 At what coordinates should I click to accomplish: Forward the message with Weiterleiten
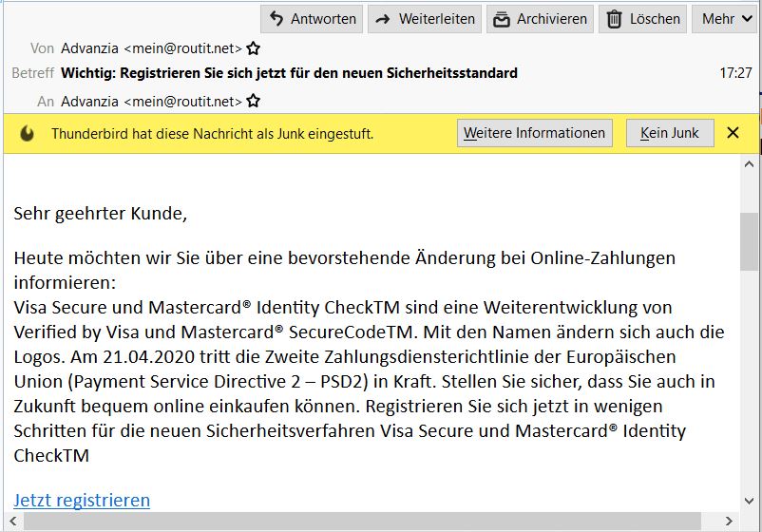tap(425, 19)
